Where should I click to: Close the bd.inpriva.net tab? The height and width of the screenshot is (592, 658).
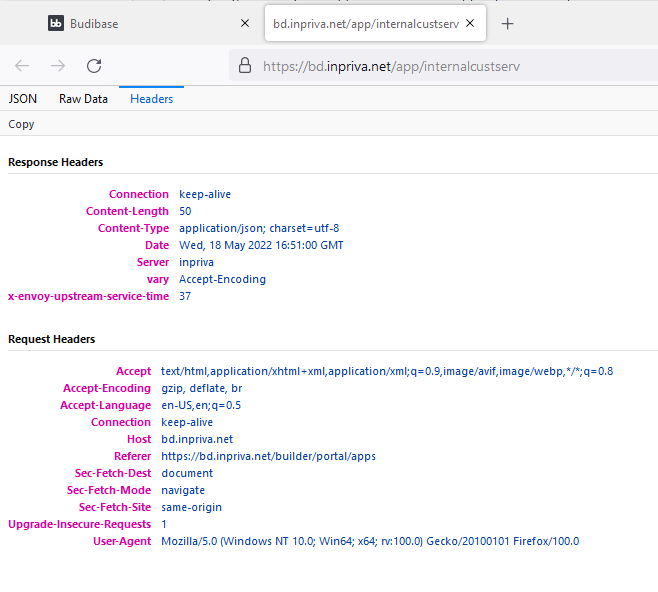(x=470, y=23)
